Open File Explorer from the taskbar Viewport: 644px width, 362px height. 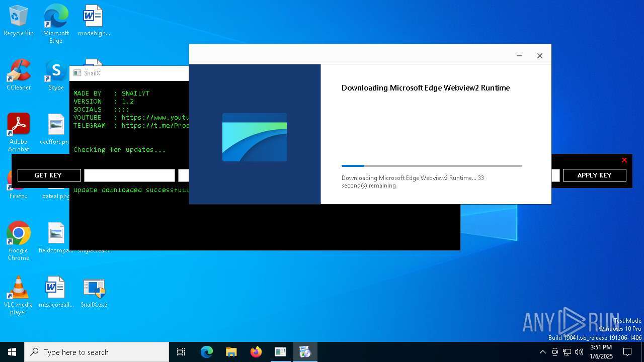coord(231,352)
